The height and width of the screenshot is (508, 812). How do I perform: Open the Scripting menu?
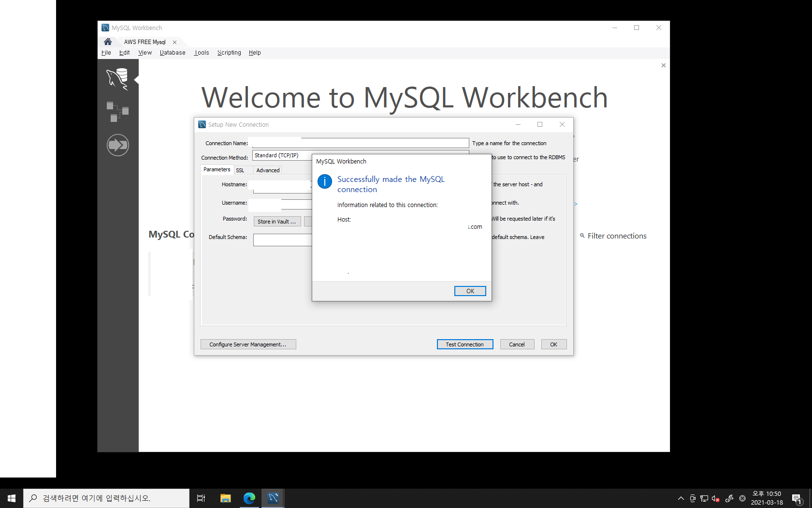click(229, 53)
